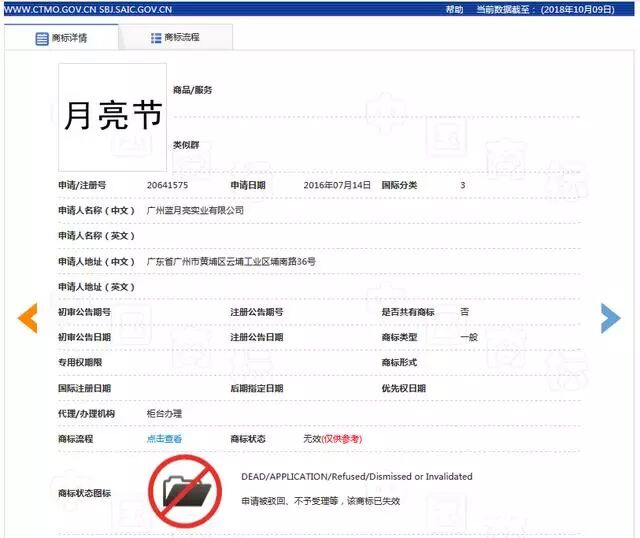Select application date 2016年07月14日
Viewport: 640px width, 538px height.
pyautogui.click(x=337, y=185)
